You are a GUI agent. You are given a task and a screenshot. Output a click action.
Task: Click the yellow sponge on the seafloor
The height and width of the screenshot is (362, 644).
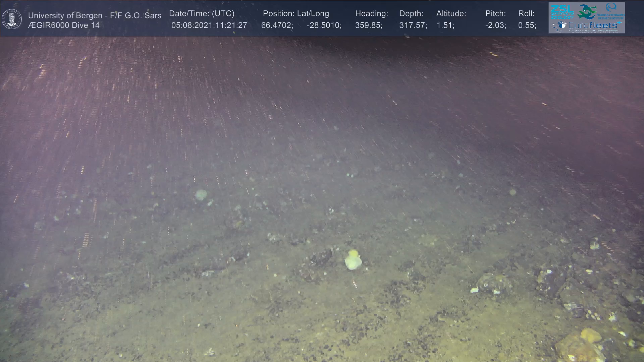(353, 260)
